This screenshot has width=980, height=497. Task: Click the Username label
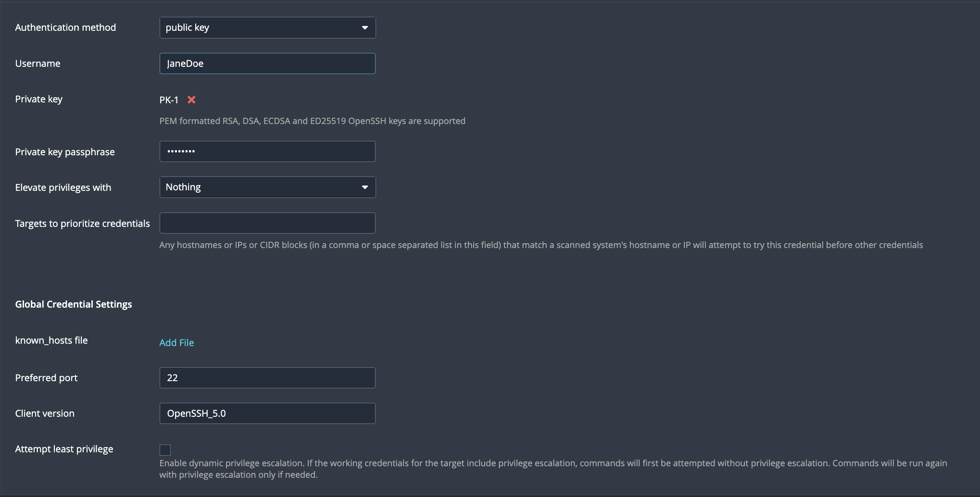[x=38, y=63]
